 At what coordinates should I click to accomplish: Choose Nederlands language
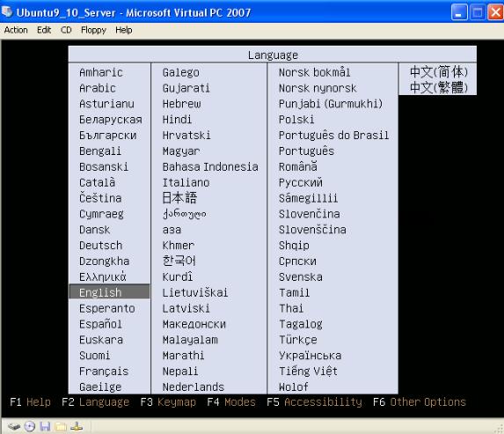[194, 387]
